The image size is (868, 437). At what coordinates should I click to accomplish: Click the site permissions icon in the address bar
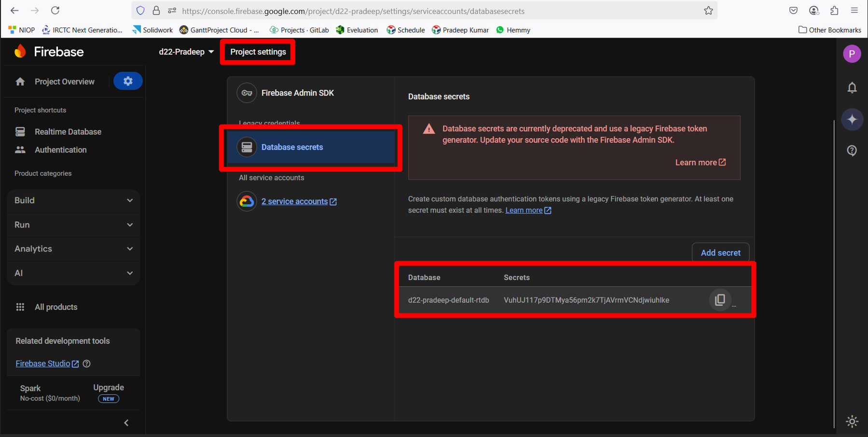(172, 11)
